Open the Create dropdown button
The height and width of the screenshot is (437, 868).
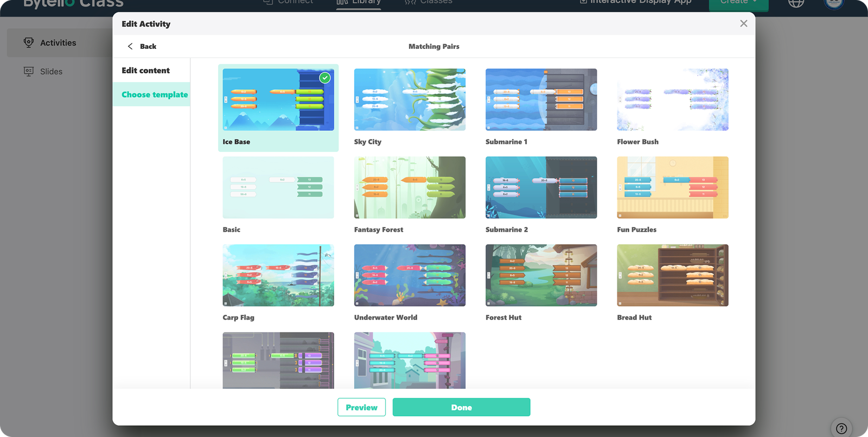click(x=739, y=3)
